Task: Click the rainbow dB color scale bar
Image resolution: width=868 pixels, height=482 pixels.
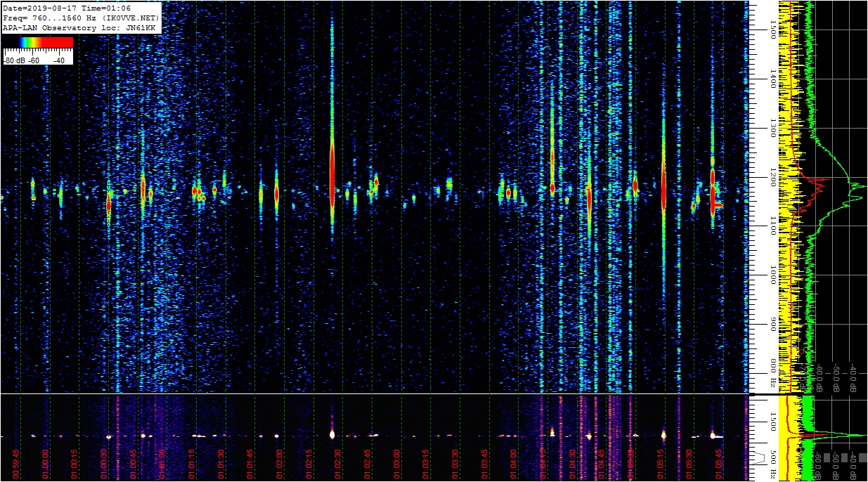Action: [38, 43]
